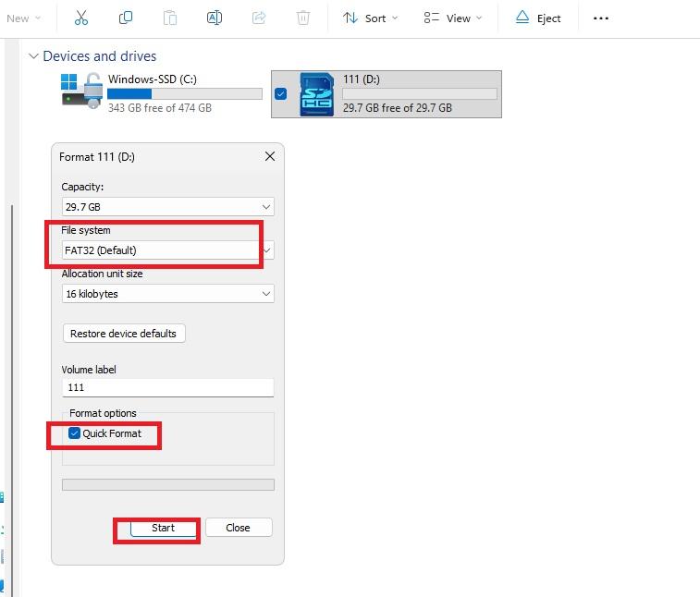Open the File system FAT32 dropdown
The width and height of the screenshot is (700, 597).
[167, 250]
